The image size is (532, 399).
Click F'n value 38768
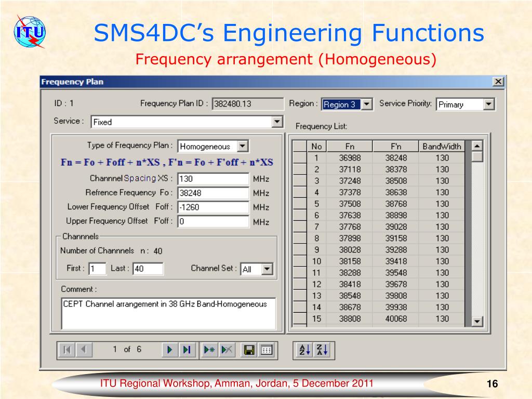[396, 204]
